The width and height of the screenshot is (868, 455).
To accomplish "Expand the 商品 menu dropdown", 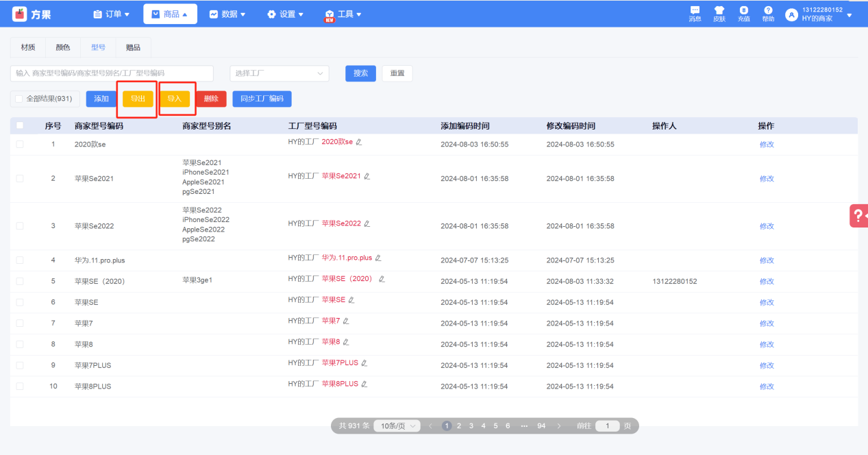I will (x=170, y=14).
